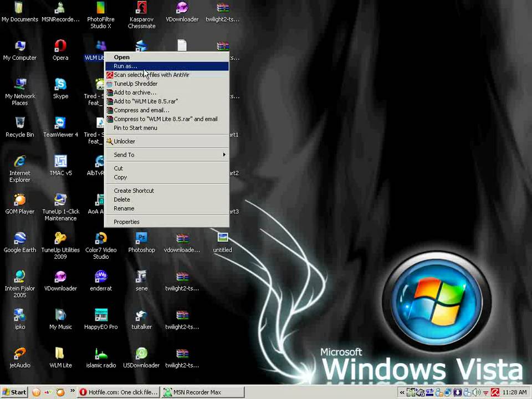Click the purple download arrow tray icon

coord(458,392)
